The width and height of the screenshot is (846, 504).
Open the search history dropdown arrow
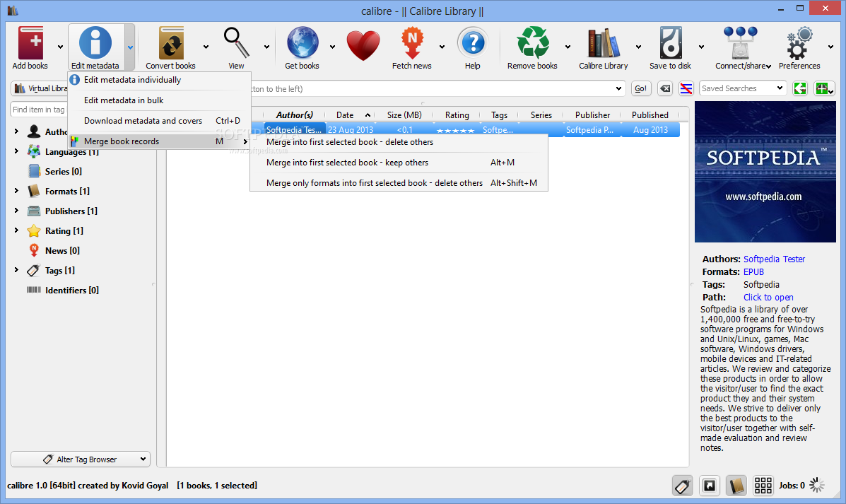[619, 88]
